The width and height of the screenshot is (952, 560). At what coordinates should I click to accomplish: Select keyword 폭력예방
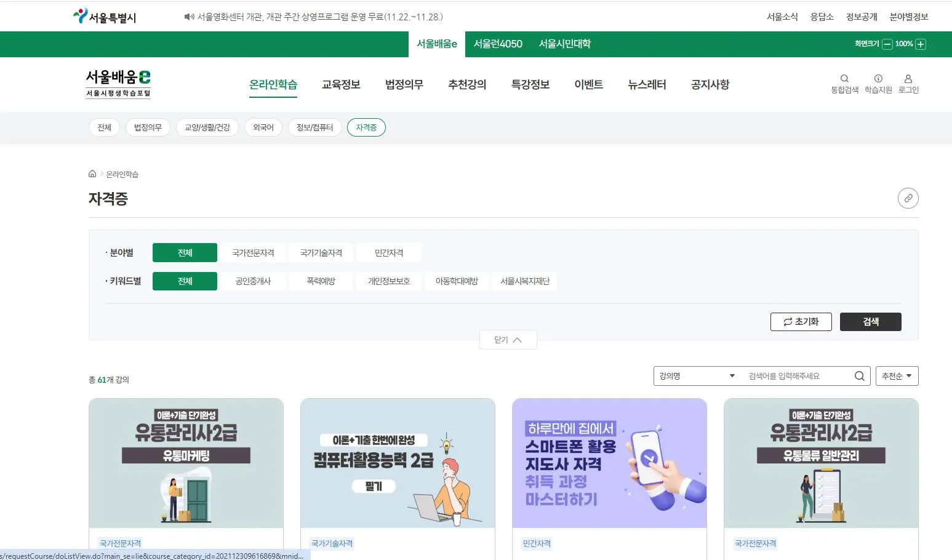coord(321,281)
